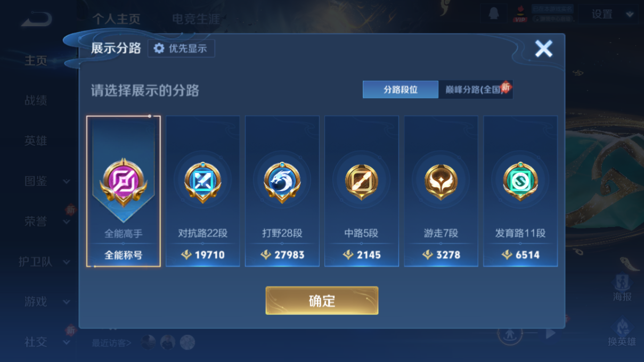Viewport: 644px width, 362px height.
Task: Close the 展示分路 dialog
Action: click(x=543, y=48)
